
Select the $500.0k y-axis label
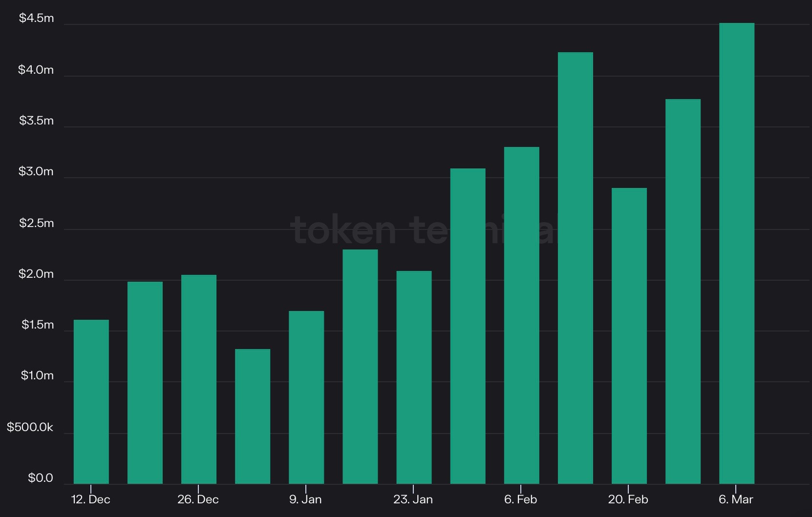pyautogui.click(x=30, y=427)
